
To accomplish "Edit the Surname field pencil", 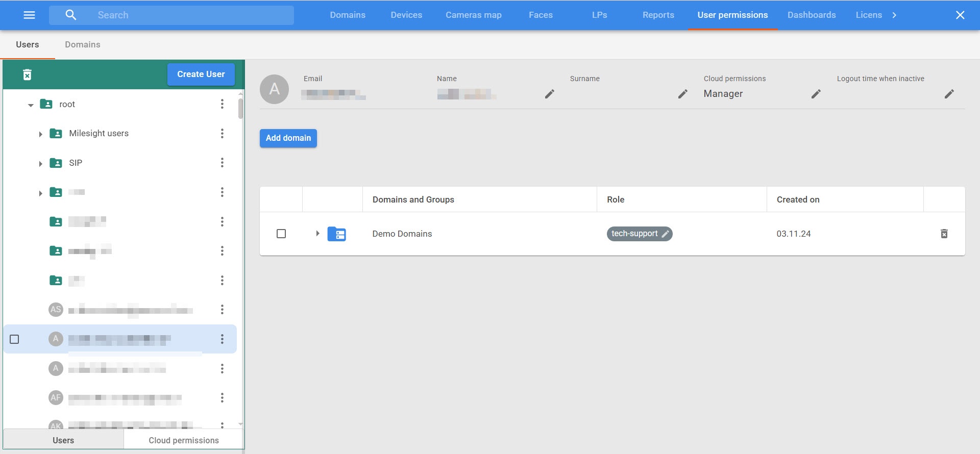I will [682, 94].
